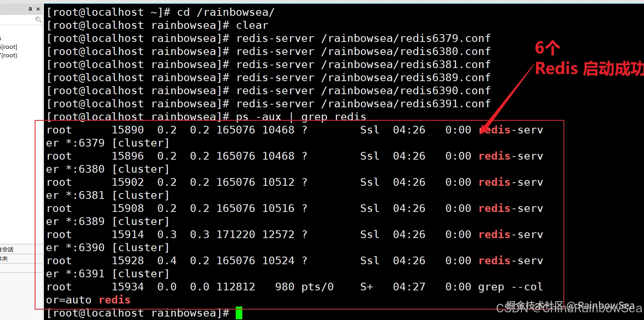
Task: Click the process ID 15928
Action: pos(127,260)
